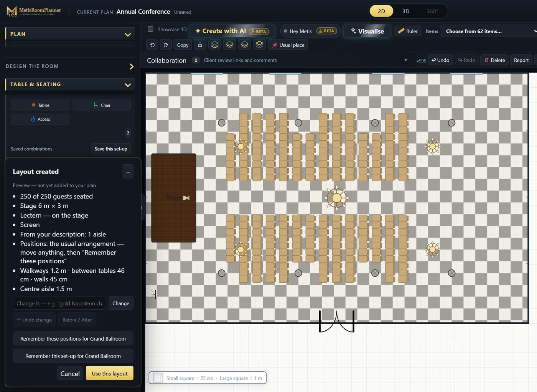Minimize the Layout created panel
This screenshot has height=392, width=537.
[128, 172]
